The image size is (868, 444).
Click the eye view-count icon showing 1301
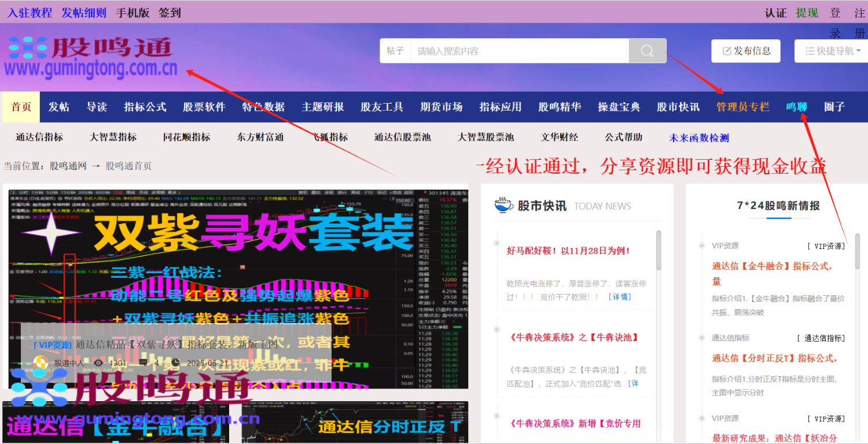coord(98,362)
